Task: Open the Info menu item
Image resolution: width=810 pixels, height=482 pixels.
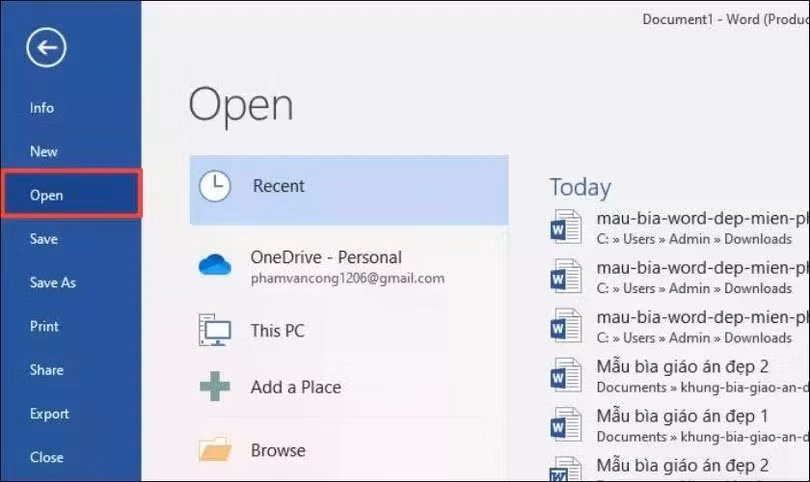Action: pyautogui.click(x=42, y=108)
